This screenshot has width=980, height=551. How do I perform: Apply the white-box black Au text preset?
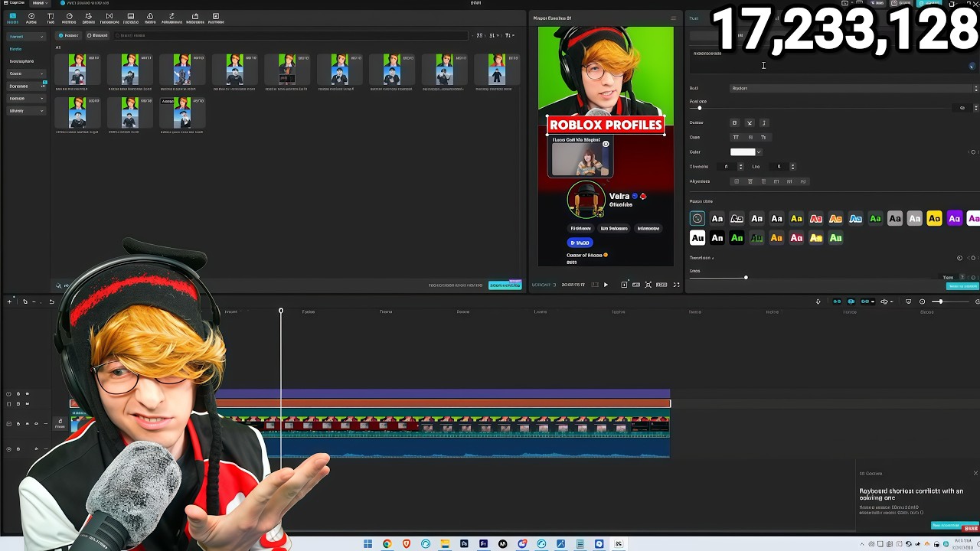click(697, 238)
